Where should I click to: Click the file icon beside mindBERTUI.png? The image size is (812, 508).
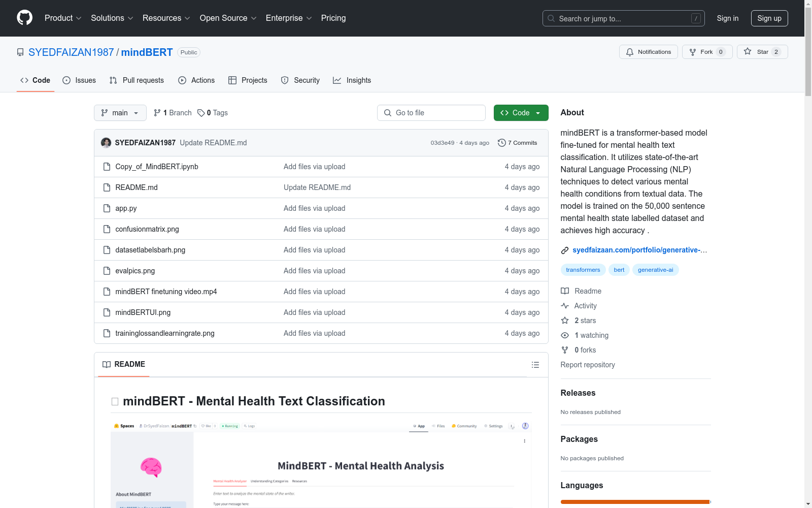tap(107, 312)
